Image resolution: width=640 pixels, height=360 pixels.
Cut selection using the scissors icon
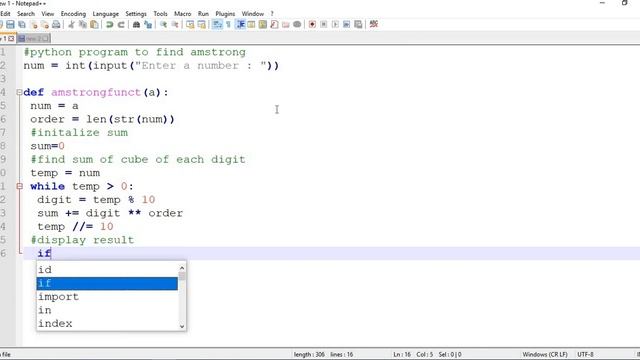click(71, 24)
